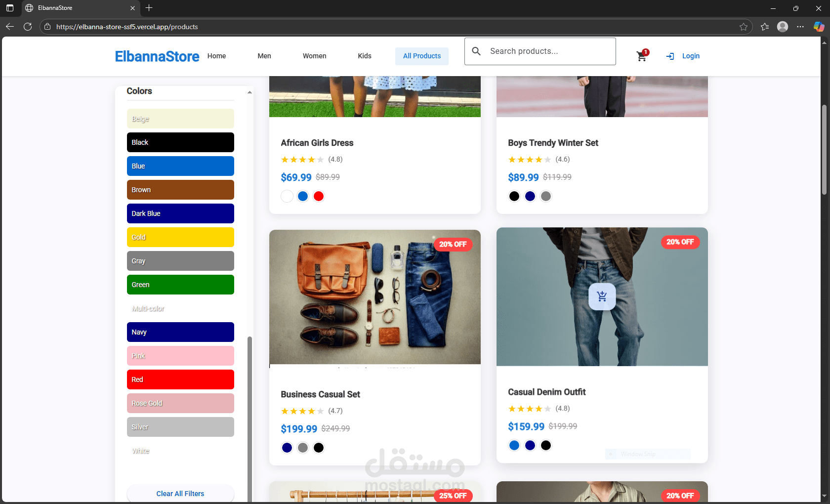Pick red swatch on African Girls Dress
Screen dimensions: 830x504
pyautogui.click(x=319, y=196)
